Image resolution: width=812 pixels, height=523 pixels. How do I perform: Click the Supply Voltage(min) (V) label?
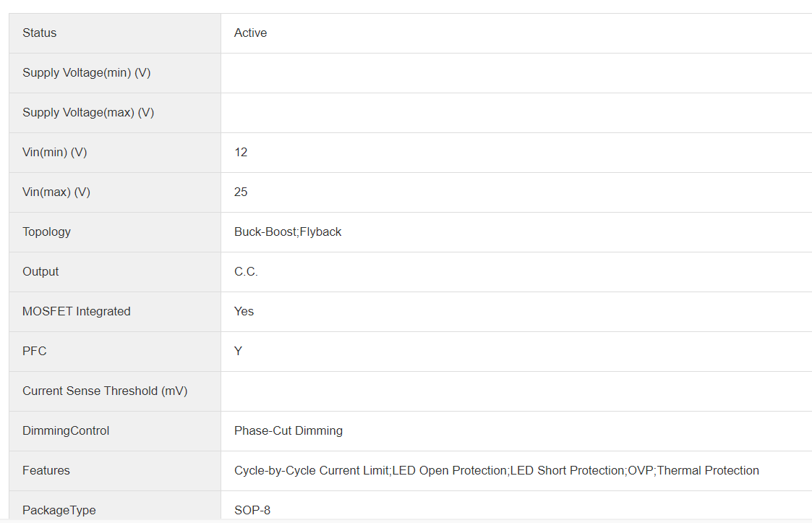(86, 73)
